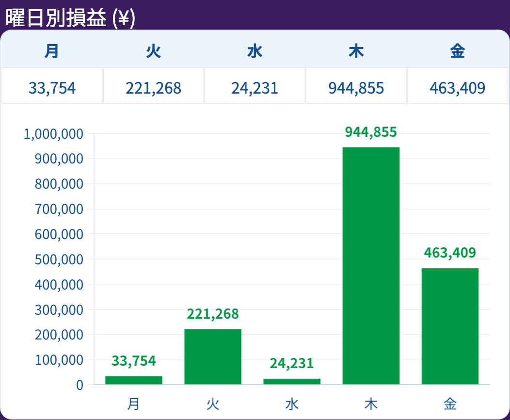The width and height of the screenshot is (510, 420).
Task: Click the 1,000,000 y-axis label
Action: pyautogui.click(x=53, y=134)
